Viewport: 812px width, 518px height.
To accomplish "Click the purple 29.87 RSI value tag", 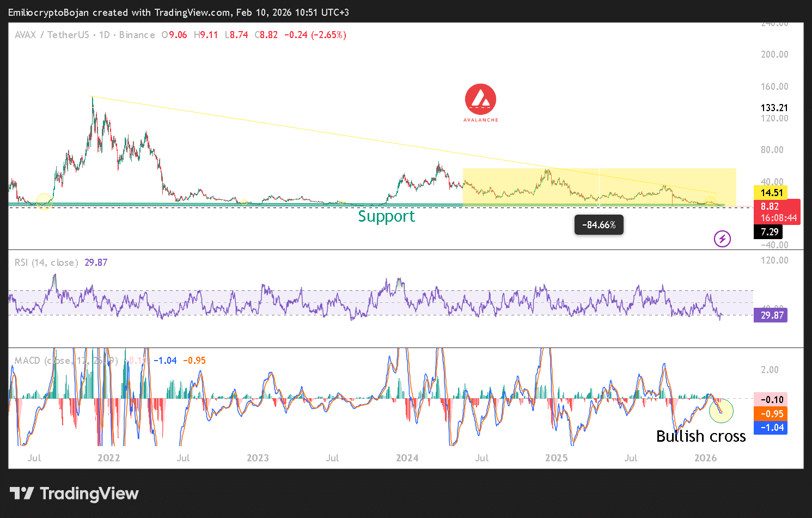I will tap(770, 315).
